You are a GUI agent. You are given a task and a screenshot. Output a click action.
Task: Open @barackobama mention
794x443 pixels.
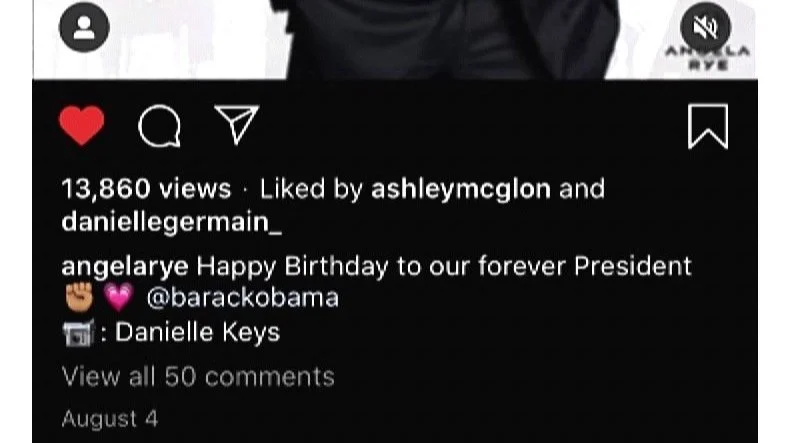(243, 298)
